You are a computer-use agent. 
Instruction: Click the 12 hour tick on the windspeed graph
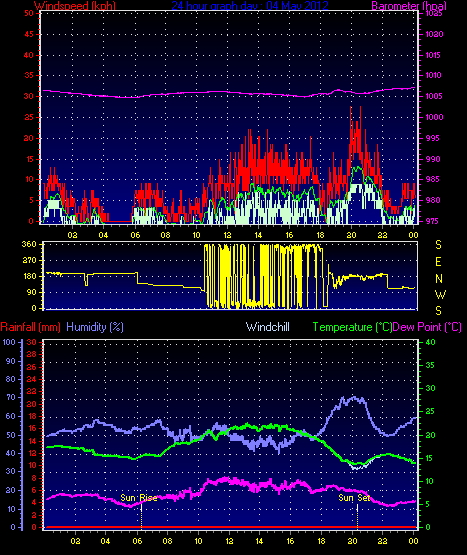(x=227, y=235)
